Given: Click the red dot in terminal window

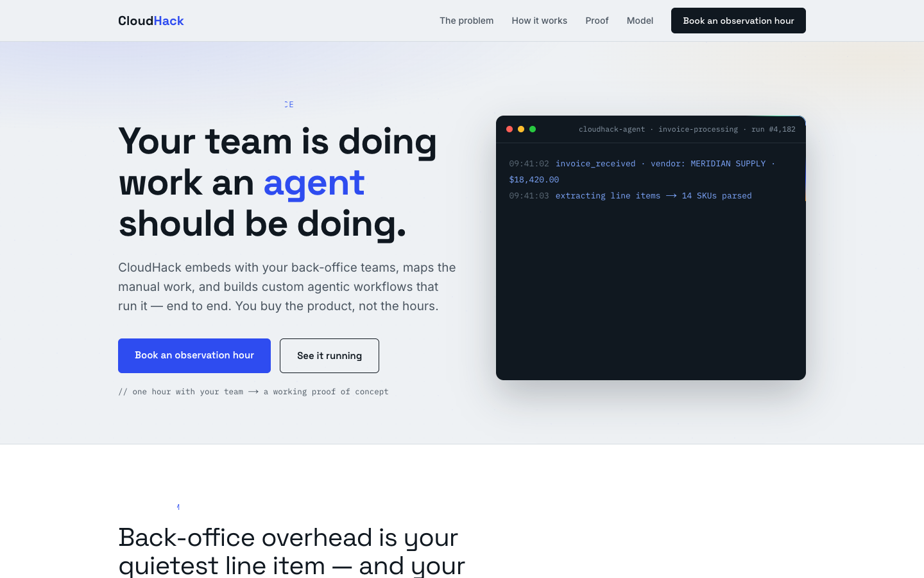Looking at the screenshot, I should 509,129.
